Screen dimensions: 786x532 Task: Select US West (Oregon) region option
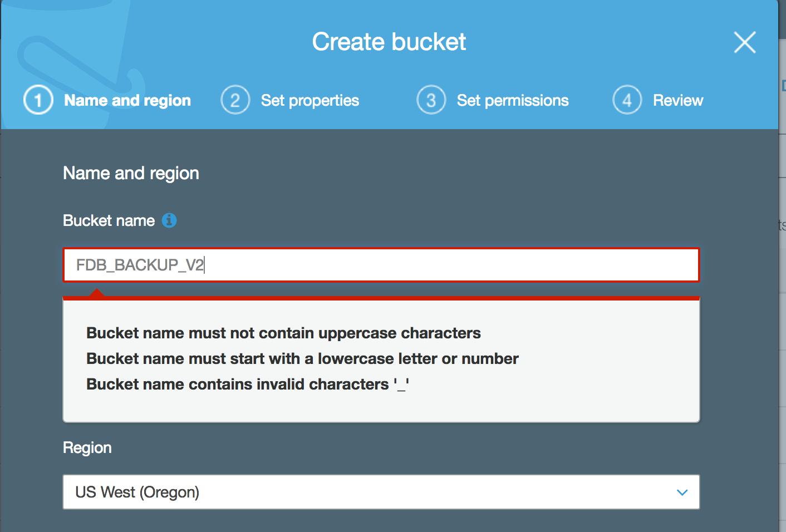137,492
